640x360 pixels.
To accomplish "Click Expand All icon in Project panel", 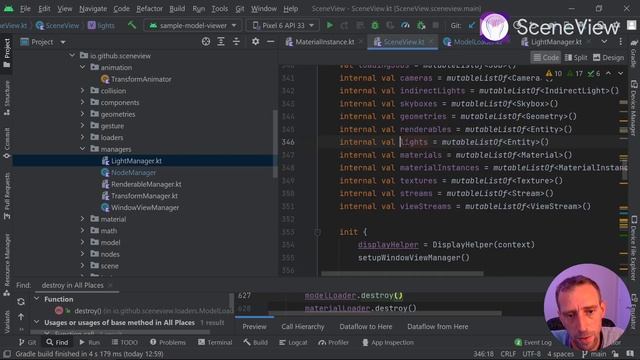I will (221, 42).
